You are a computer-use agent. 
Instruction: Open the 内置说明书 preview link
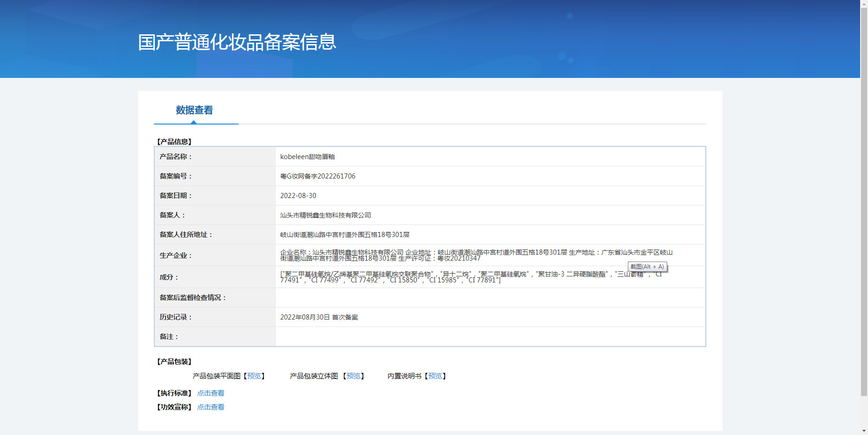point(435,376)
